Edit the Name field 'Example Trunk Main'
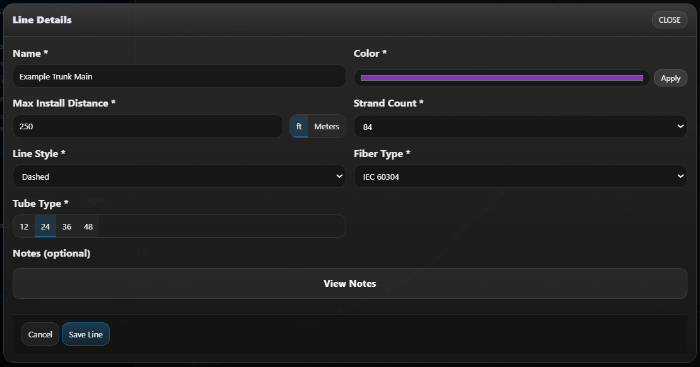Viewport: 700px width, 367px height. click(179, 76)
